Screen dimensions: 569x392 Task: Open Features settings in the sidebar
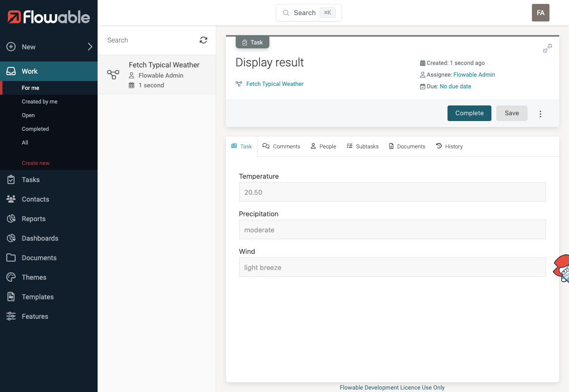coord(35,316)
